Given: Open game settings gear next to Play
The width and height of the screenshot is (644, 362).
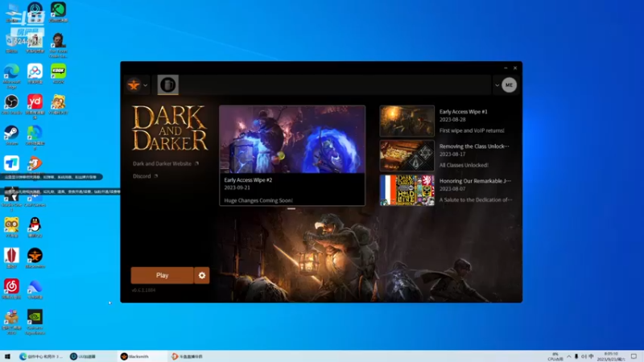Looking at the screenshot, I should click(202, 275).
